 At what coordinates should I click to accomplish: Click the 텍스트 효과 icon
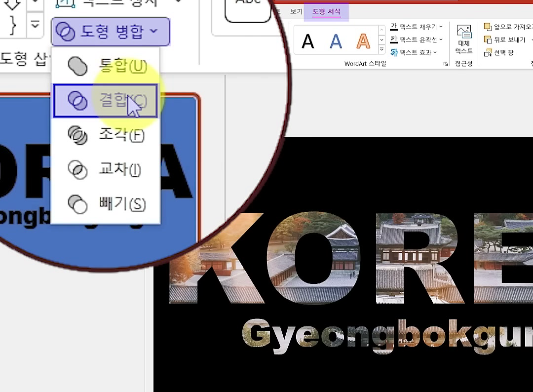394,52
